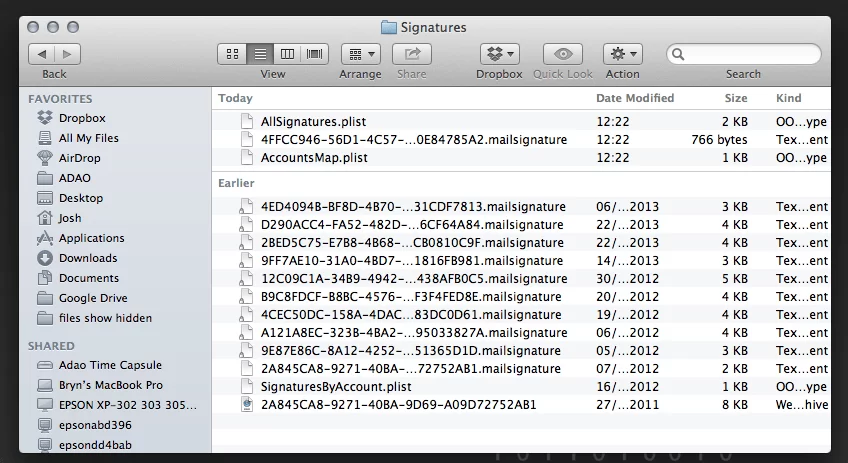Click the Forward navigation arrow
The width and height of the screenshot is (848, 463).
(x=68, y=54)
